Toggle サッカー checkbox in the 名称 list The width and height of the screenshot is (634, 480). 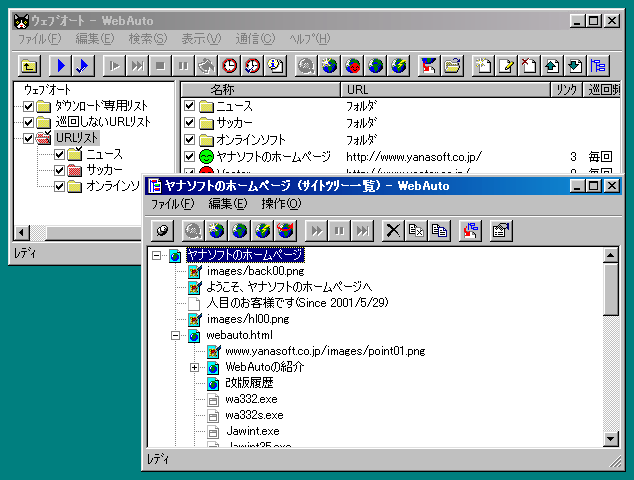[189, 123]
